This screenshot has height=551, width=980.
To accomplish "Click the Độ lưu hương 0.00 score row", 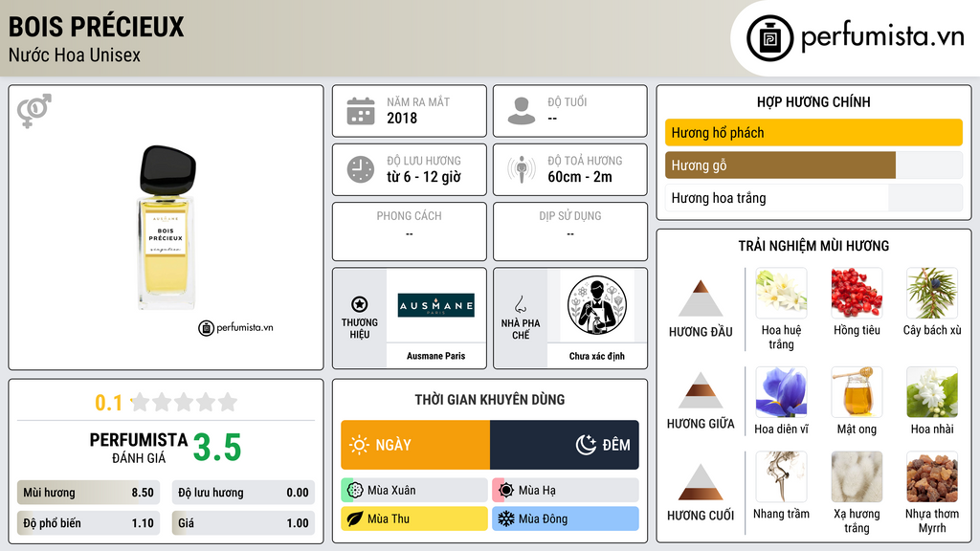I will (x=243, y=493).
